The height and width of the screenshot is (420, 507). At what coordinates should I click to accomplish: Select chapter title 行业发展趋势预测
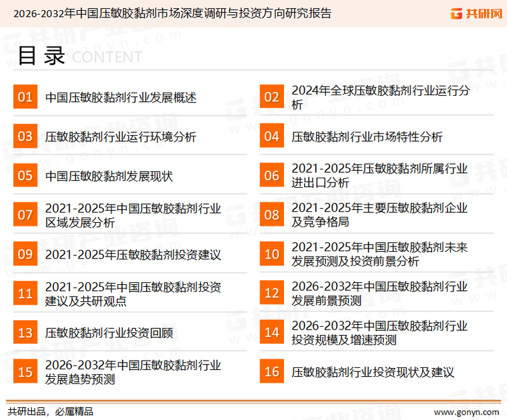[133, 372]
